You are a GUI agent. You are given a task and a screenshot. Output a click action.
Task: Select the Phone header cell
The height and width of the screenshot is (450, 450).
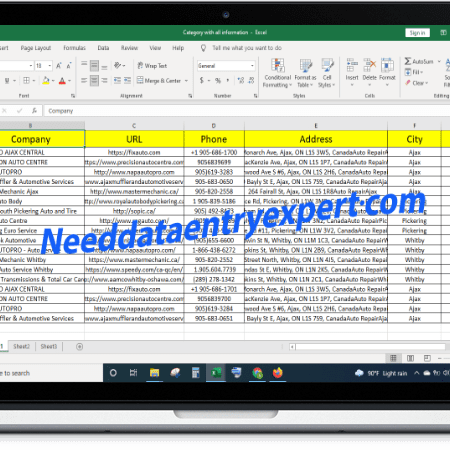pyautogui.click(x=214, y=139)
